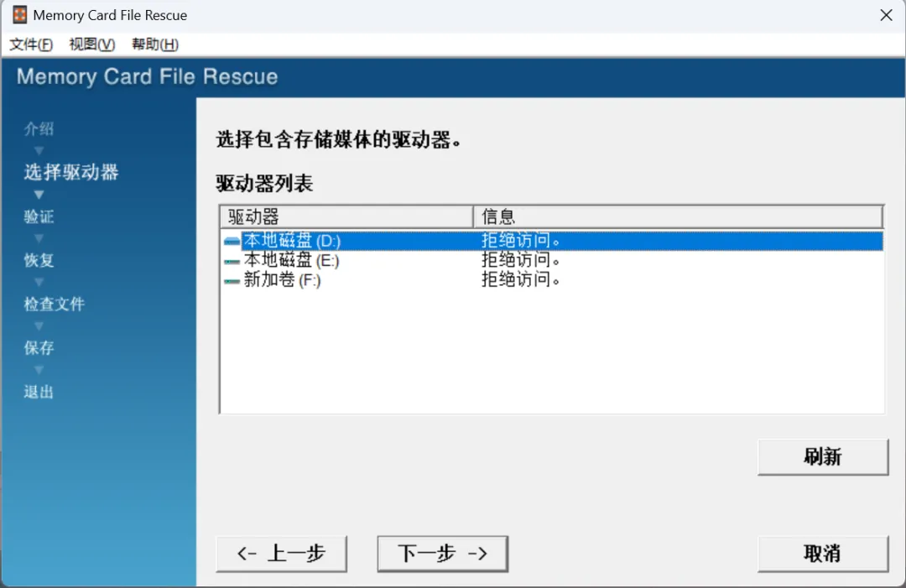Close the Memory Card File Rescue window
906x588 pixels.
tap(886, 15)
